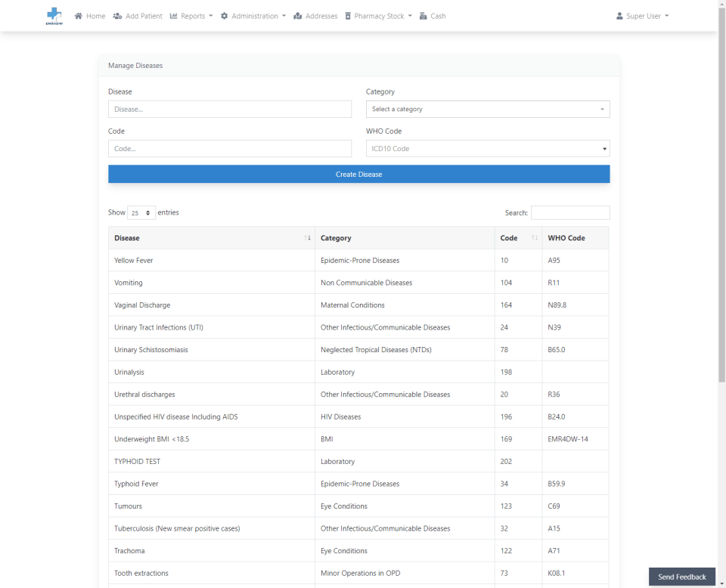Click code 202 in TYPHOID TEST row
Viewport: 726px width, 588px height.
(x=518, y=461)
